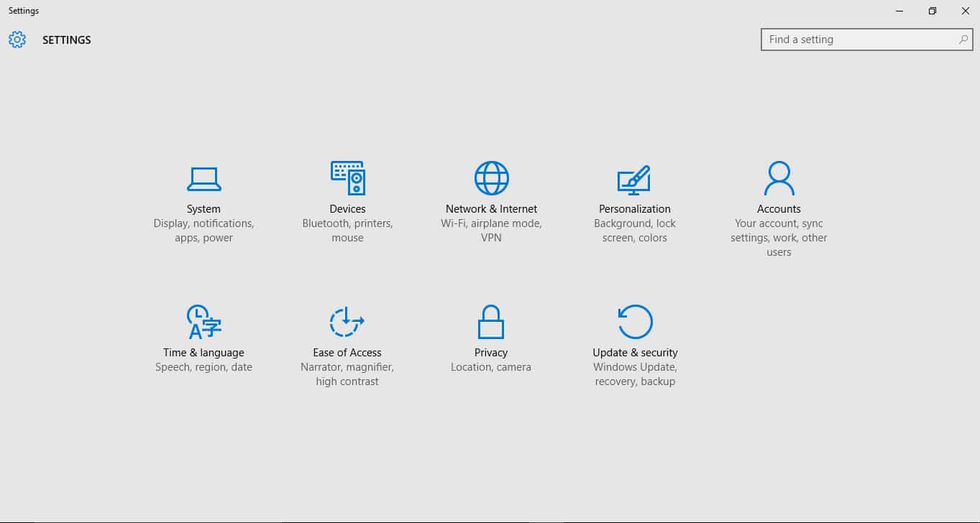The height and width of the screenshot is (523, 980).
Task: Open the Personalization paintbrush icon
Action: [634, 180]
